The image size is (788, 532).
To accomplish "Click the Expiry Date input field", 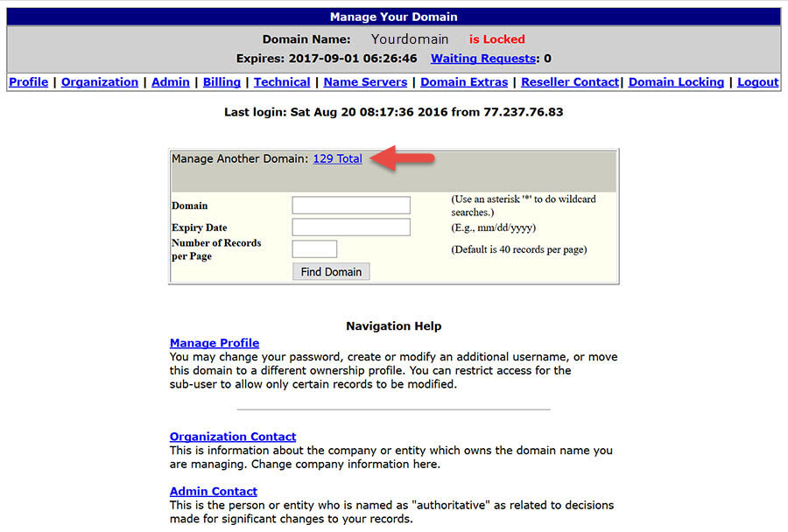I will (351, 227).
